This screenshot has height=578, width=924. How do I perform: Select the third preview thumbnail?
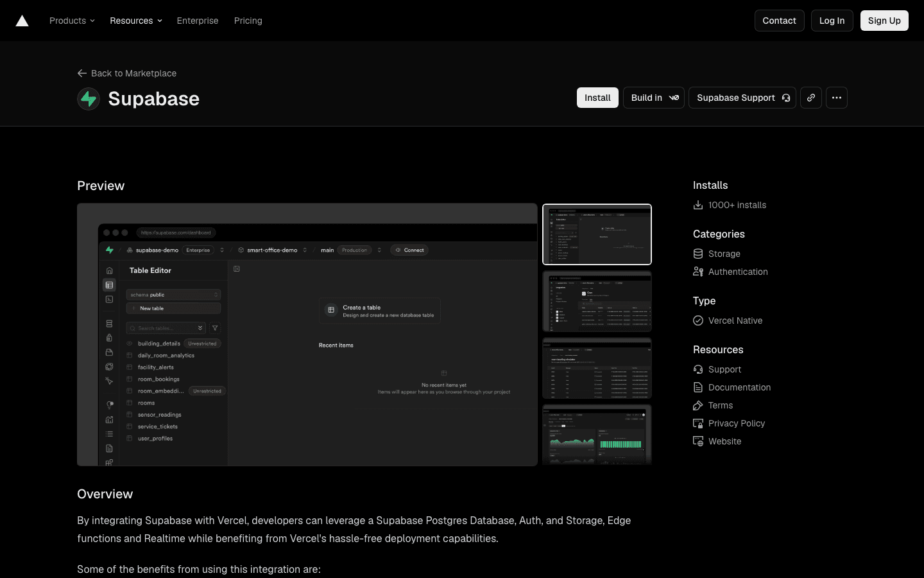tap(597, 368)
